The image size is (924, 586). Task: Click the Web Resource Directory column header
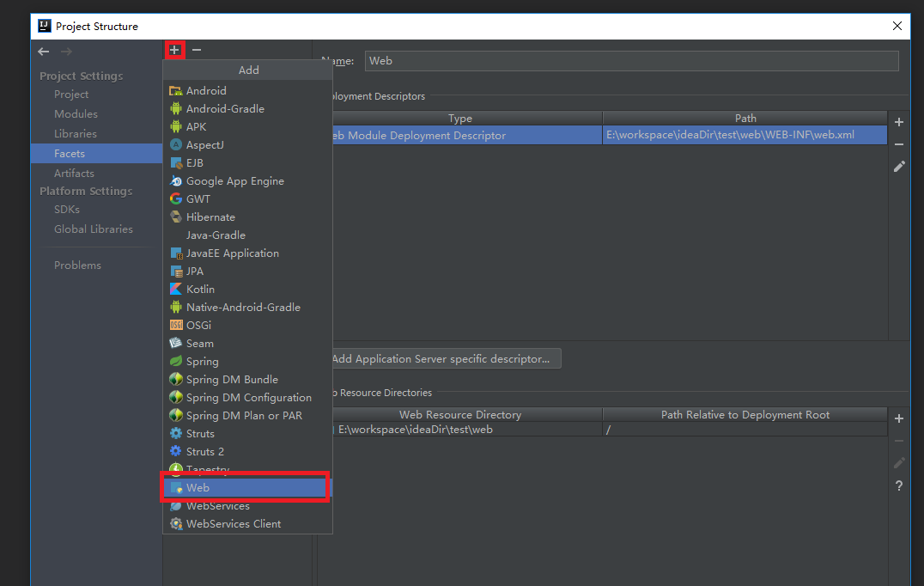tap(460, 414)
